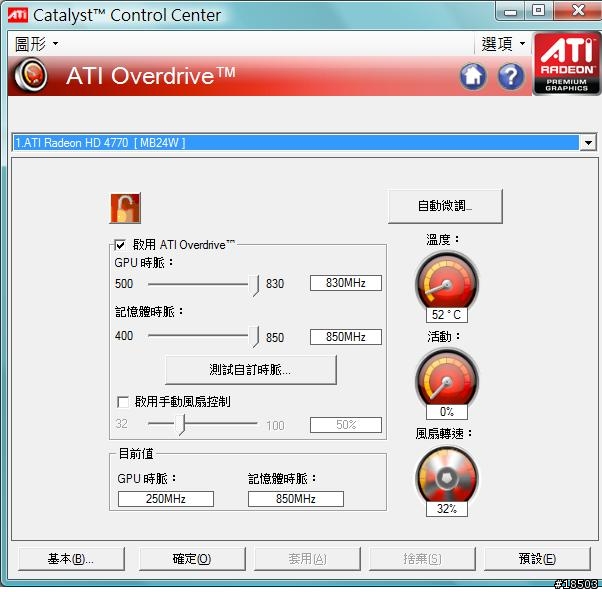Click the 套用(A) button

click(x=307, y=559)
